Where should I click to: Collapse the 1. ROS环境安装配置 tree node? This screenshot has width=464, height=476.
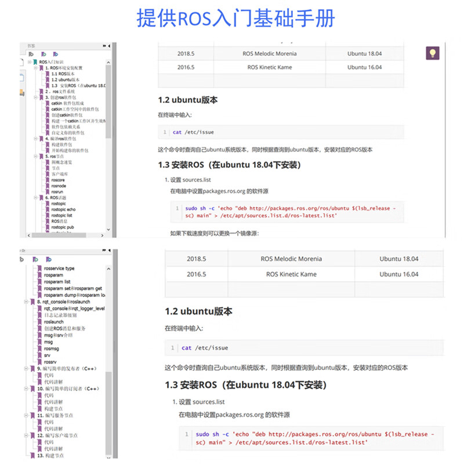click(x=35, y=68)
